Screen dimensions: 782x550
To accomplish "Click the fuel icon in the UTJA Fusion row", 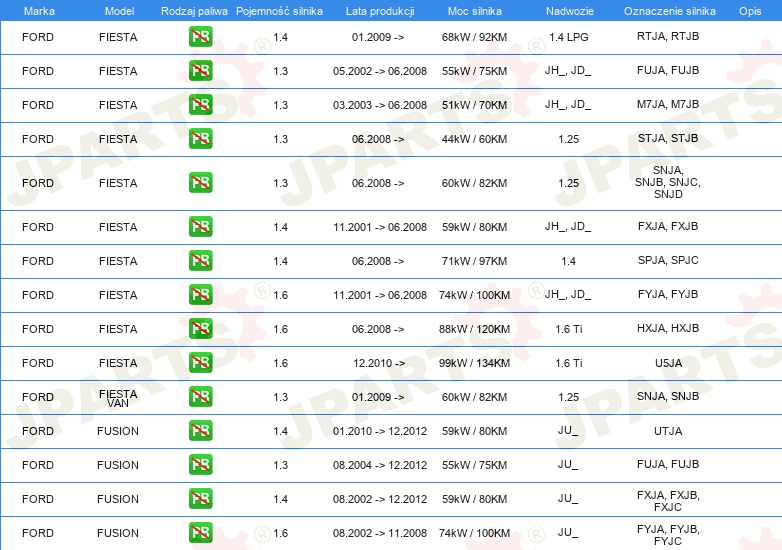I will click(x=200, y=431).
